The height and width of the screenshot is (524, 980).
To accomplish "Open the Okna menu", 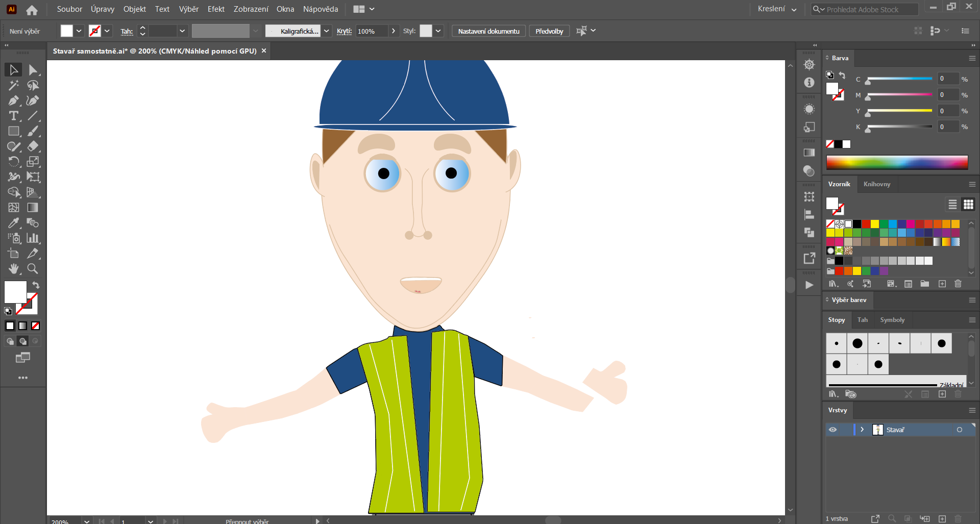I will coord(285,9).
